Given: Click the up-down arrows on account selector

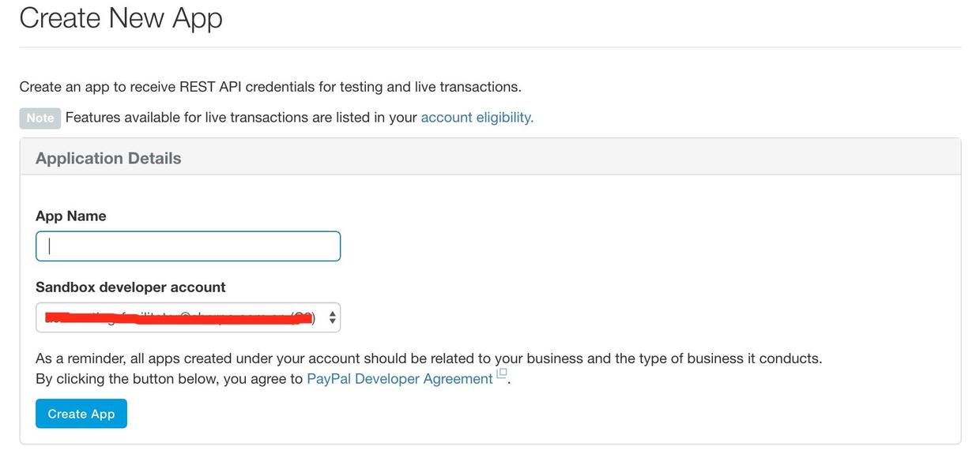Looking at the screenshot, I should tap(332, 317).
